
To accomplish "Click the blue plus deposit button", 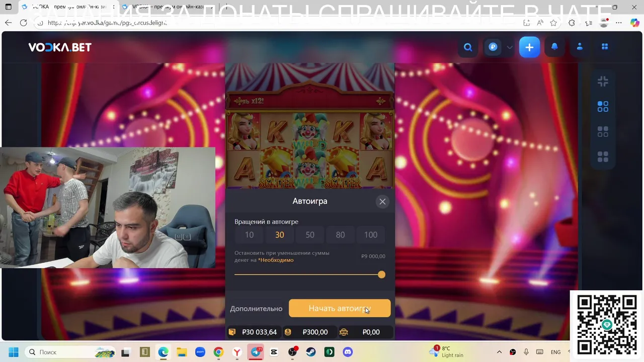I will 529,47.
